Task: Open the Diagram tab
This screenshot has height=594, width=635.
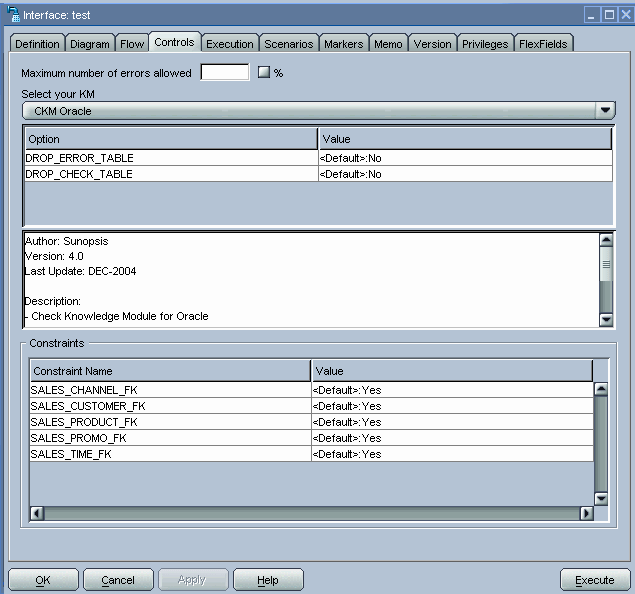Action: click(90, 44)
